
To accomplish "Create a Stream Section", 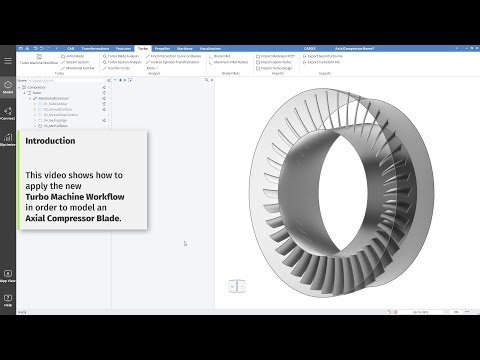I will [75, 62].
